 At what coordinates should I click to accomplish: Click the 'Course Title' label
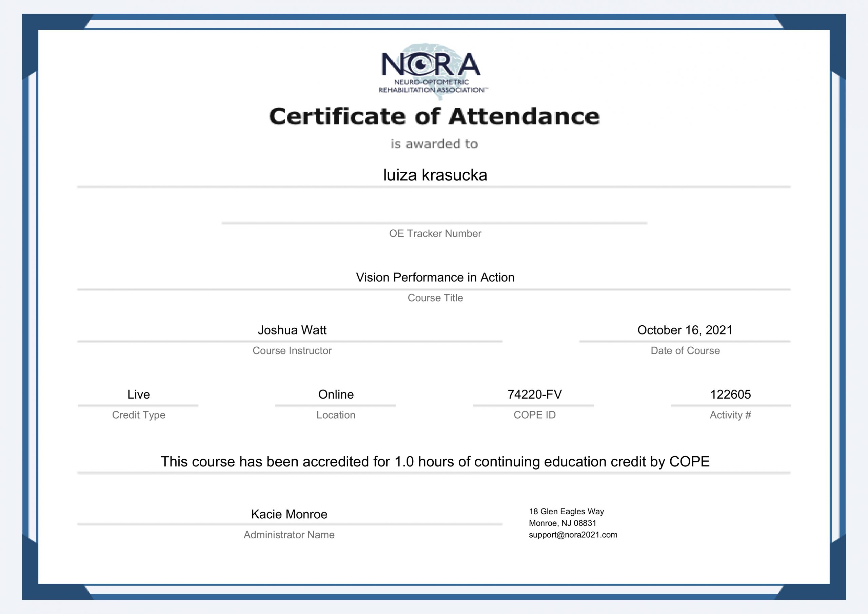pyautogui.click(x=435, y=298)
